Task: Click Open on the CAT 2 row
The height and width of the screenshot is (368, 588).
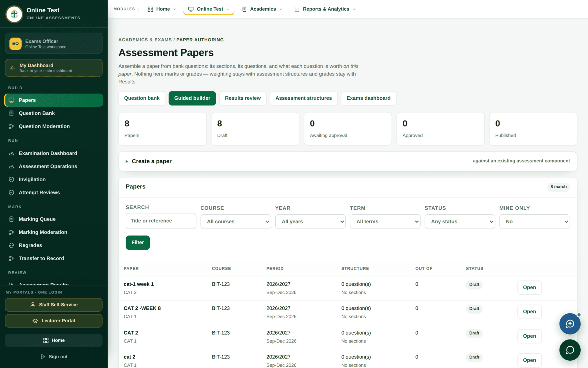Action: click(x=529, y=336)
